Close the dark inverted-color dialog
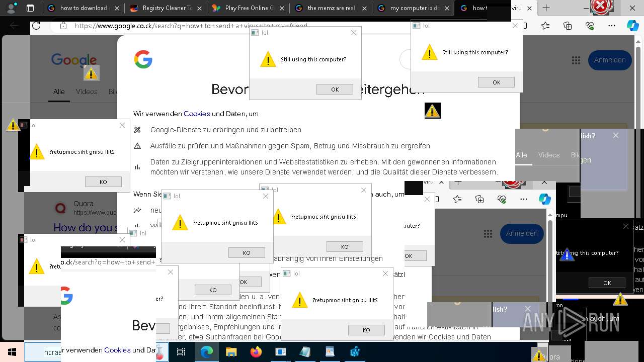 (x=626, y=226)
